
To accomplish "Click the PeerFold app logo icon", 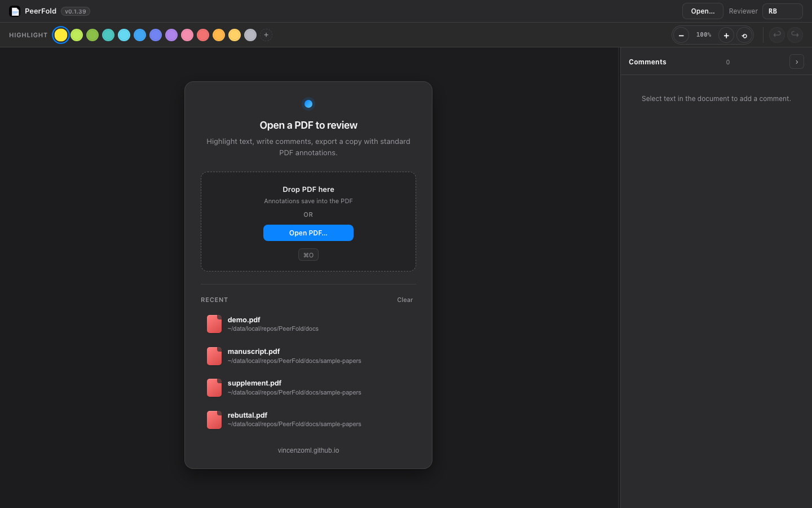I will [x=15, y=11].
